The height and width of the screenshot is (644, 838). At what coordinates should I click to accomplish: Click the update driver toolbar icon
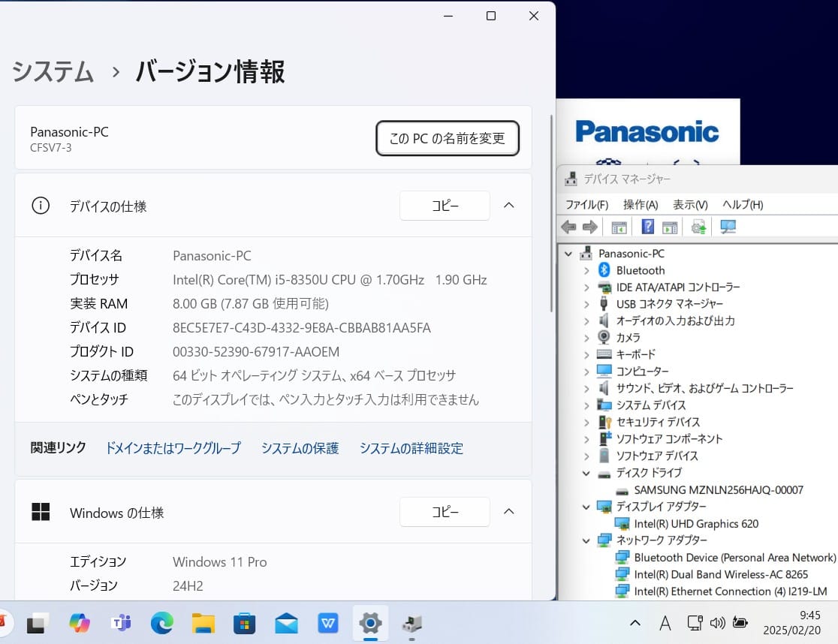[x=698, y=227]
